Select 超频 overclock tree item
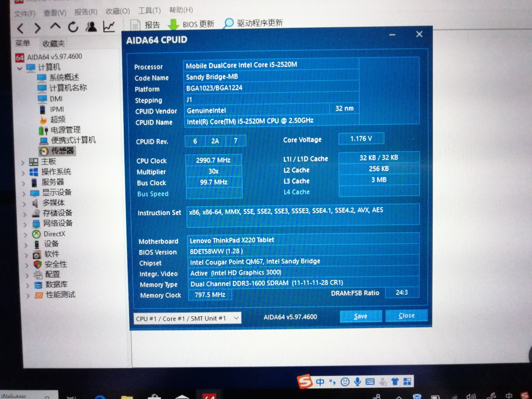The width and height of the screenshot is (532, 399). point(58,120)
